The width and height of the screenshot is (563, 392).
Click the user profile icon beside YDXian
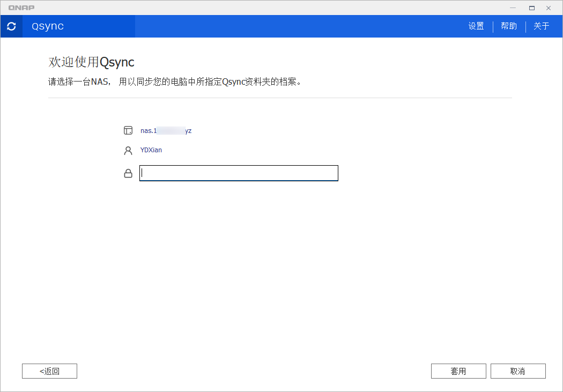128,150
